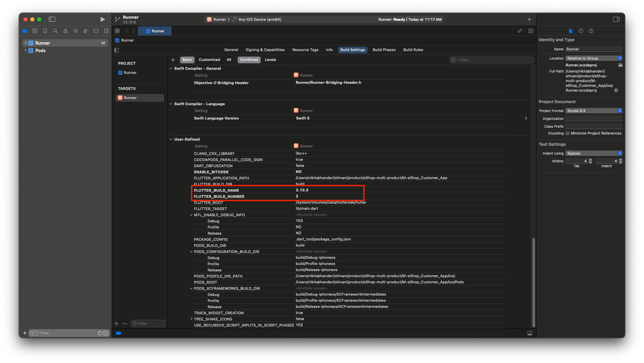The width and height of the screenshot is (644, 363).
Task: Open the Project navigator
Action: [x=25, y=31]
